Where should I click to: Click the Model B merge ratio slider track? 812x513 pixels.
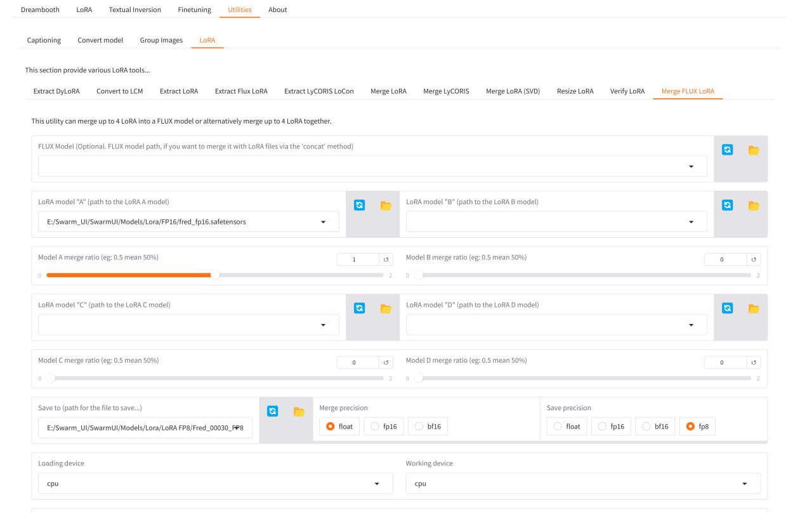coord(582,275)
